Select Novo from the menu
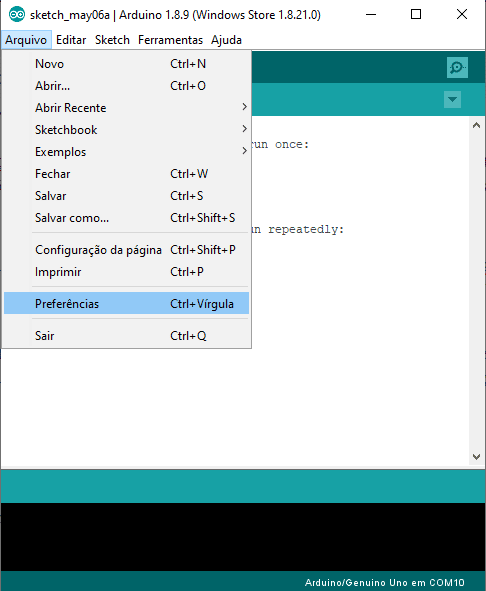486x591 pixels. click(126, 64)
